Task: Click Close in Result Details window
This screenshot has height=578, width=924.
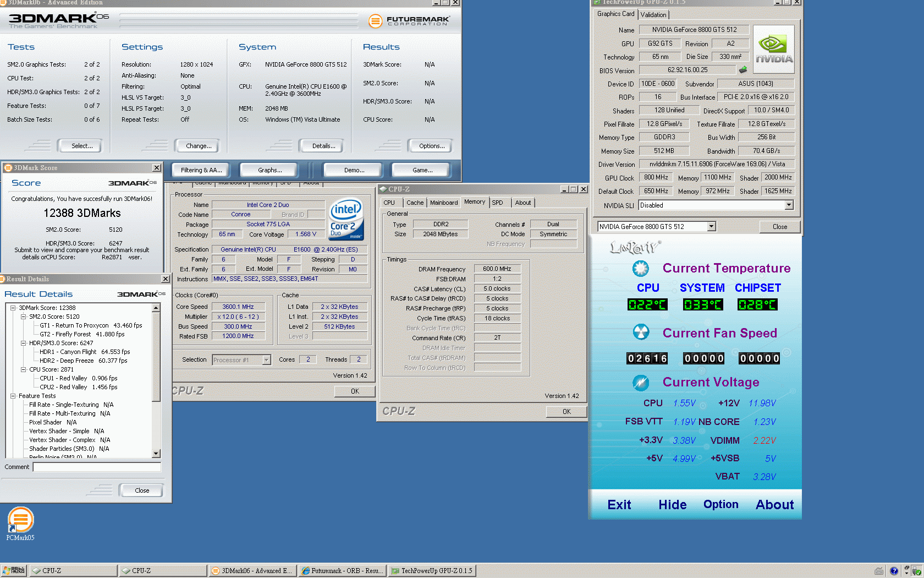Action: tap(142, 490)
